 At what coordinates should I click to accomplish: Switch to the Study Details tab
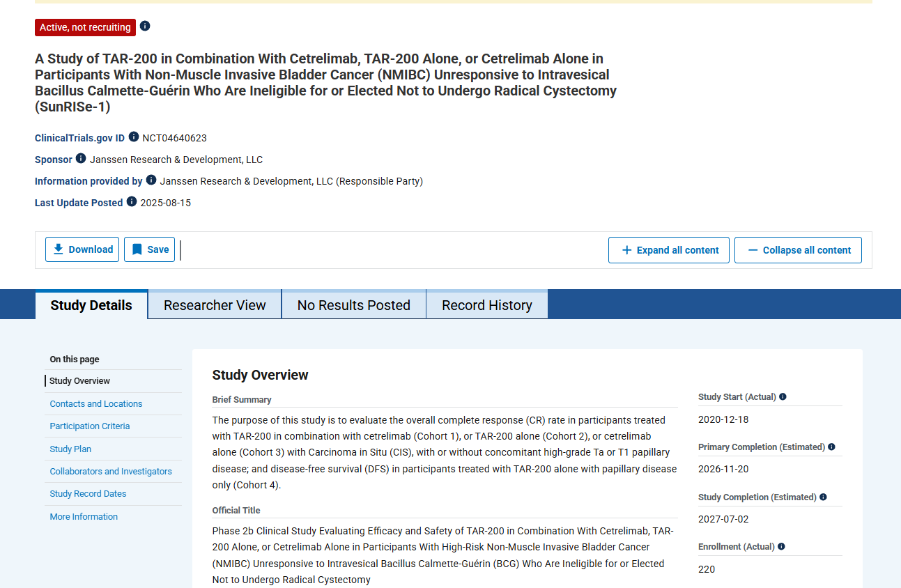tap(91, 305)
